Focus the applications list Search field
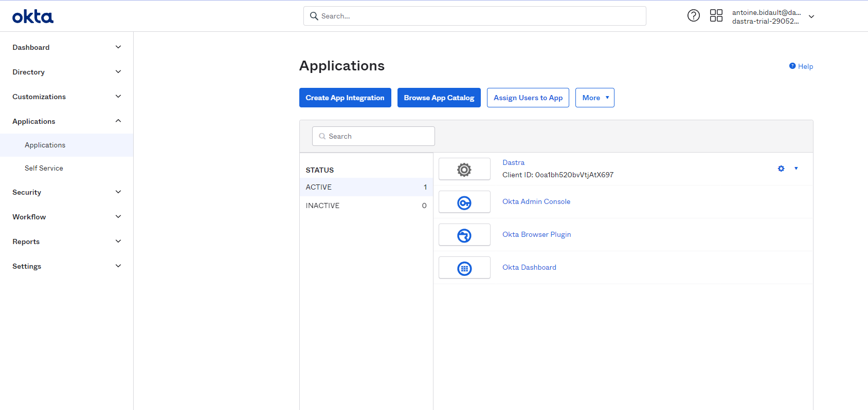 (x=373, y=136)
